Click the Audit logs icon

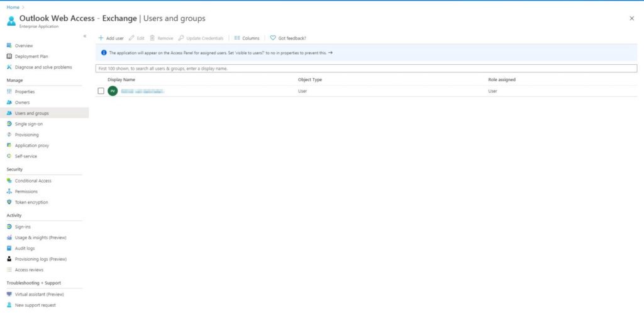point(9,248)
